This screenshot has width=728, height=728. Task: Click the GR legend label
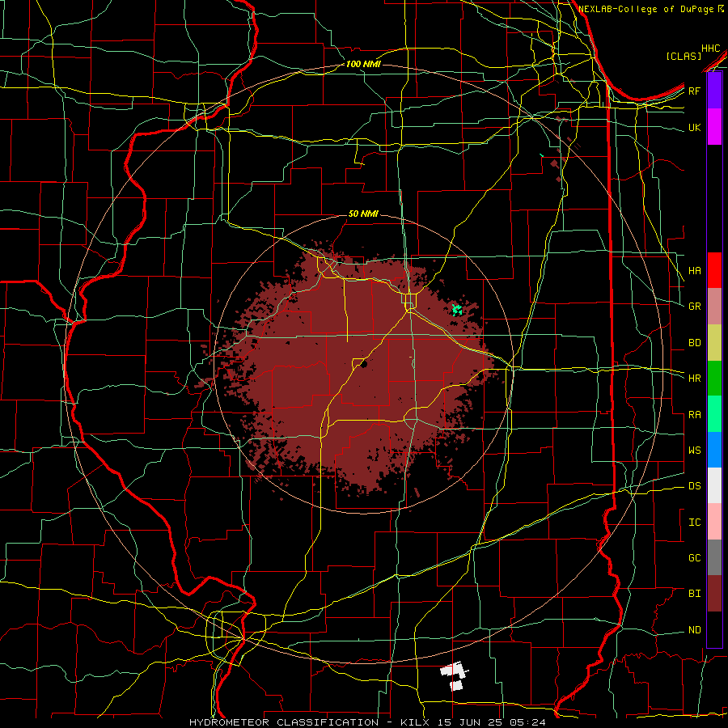695,307
